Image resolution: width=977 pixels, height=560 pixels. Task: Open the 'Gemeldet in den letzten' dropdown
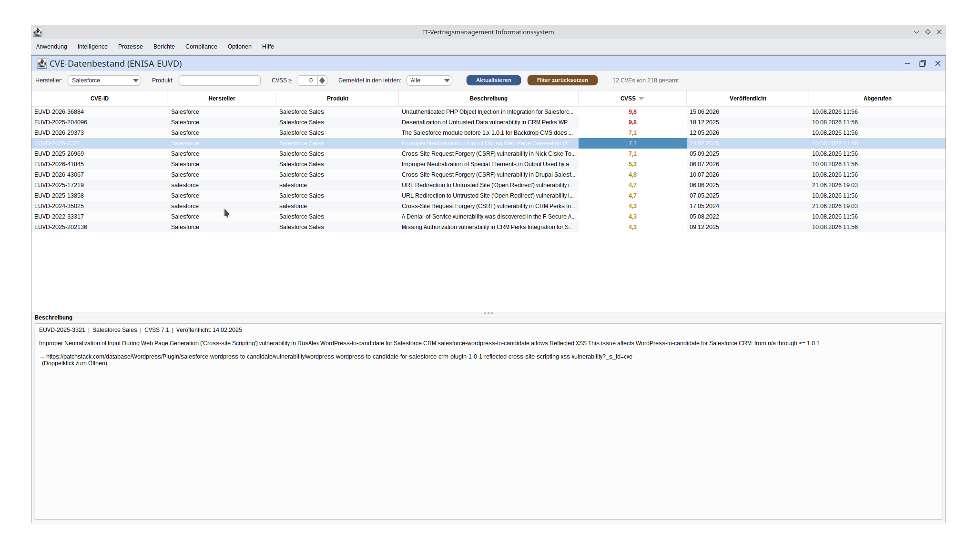click(x=429, y=80)
